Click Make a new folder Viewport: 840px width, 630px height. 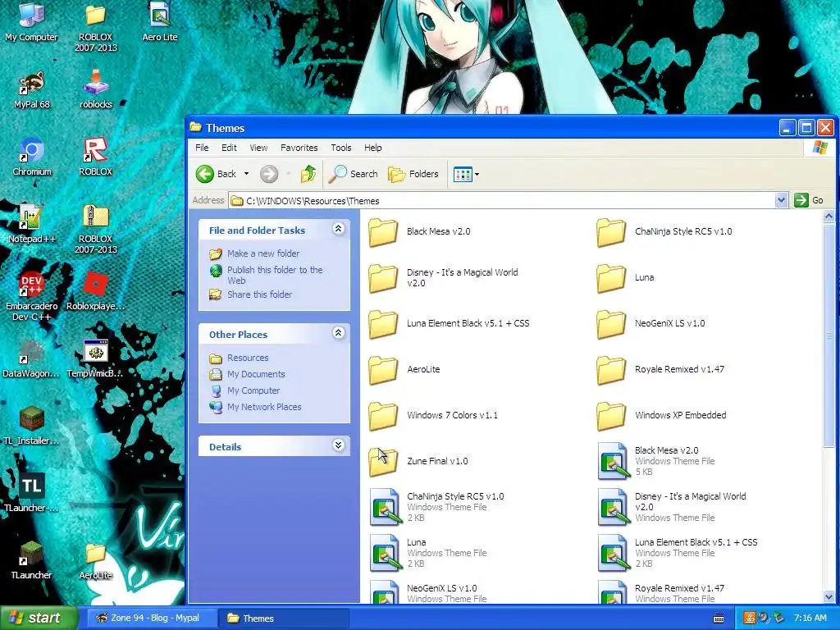click(x=254, y=253)
